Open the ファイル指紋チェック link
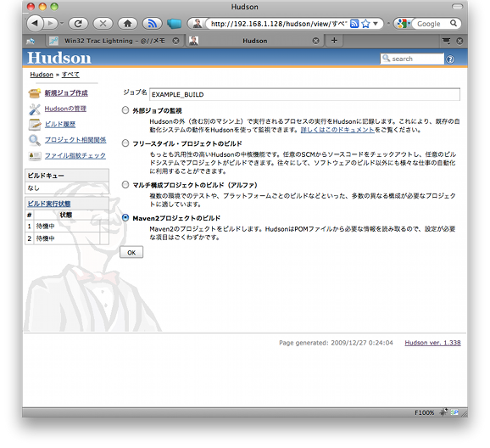490x448 pixels. tap(75, 155)
